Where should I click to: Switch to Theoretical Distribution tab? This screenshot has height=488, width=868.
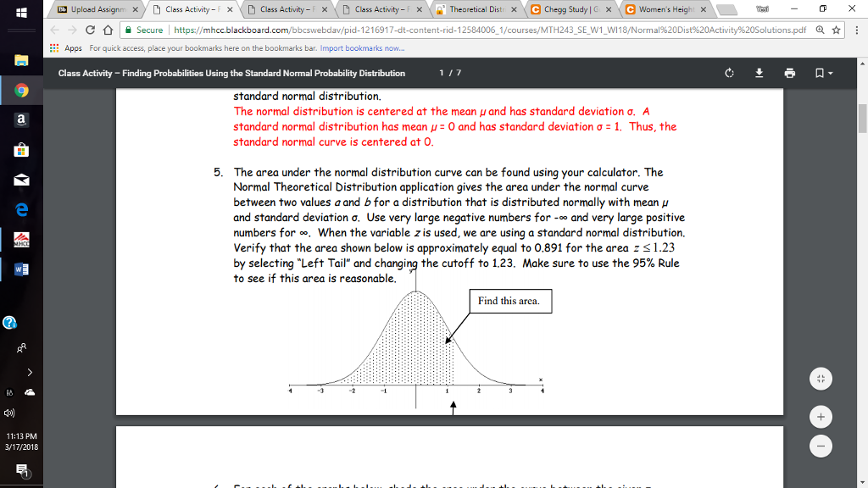(476, 9)
